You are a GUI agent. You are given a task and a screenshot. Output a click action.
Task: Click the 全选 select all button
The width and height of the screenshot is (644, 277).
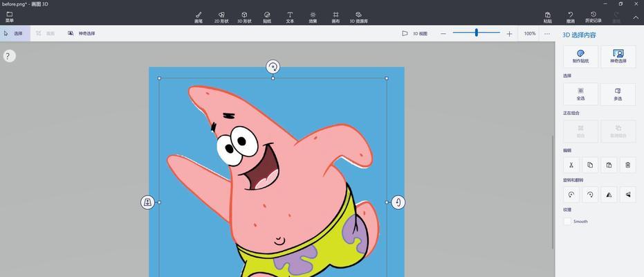(581, 94)
